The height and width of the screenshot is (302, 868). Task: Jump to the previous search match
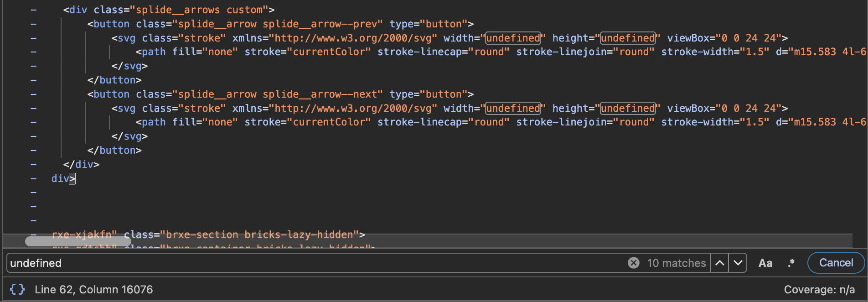[719, 263]
